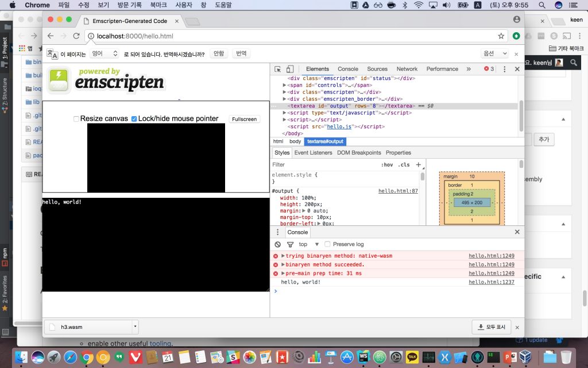Open the Event Listeners tab

pyautogui.click(x=313, y=153)
